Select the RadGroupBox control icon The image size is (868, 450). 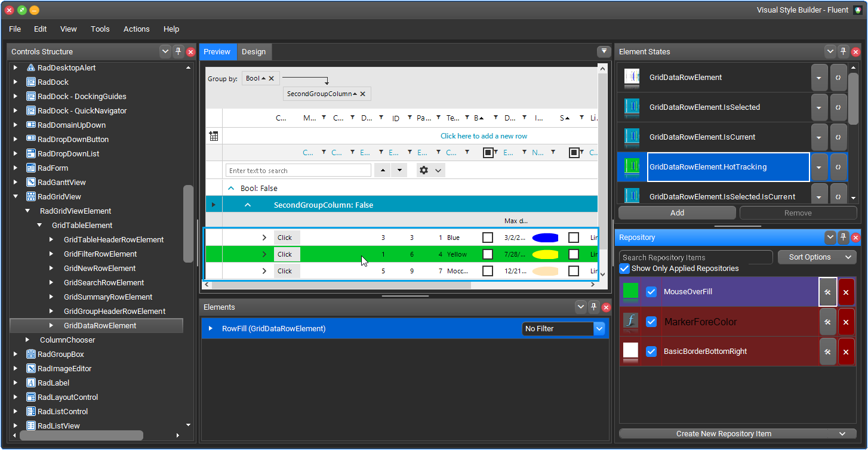click(x=31, y=355)
